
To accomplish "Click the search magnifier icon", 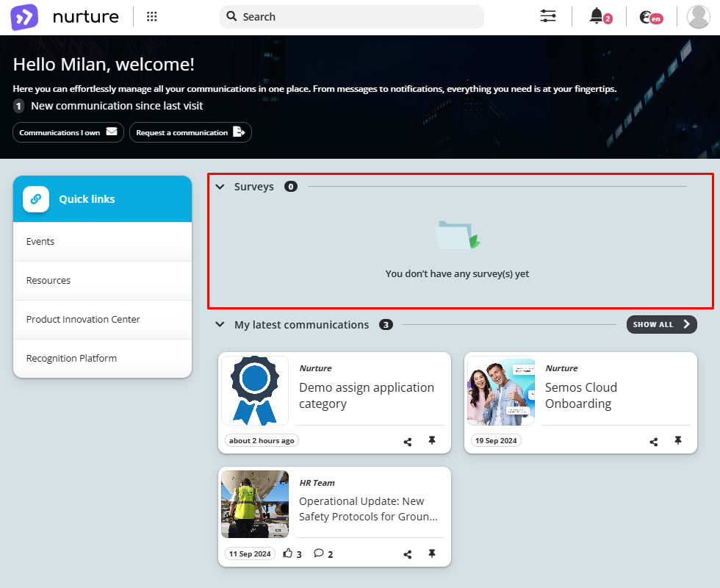I will pyautogui.click(x=232, y=16).
